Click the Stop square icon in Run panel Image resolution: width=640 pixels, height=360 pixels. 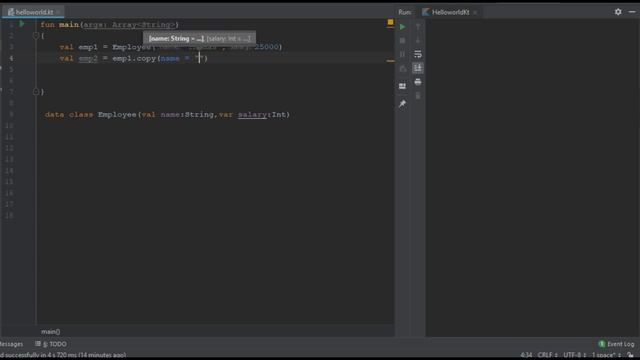pos(402,40)
